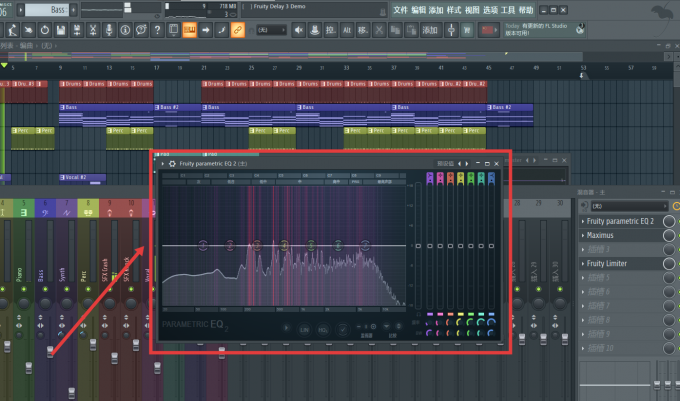Open the EQ plugin title menu arrow
This screenshot has height=401, width=680.
click(x=163, y=163)
